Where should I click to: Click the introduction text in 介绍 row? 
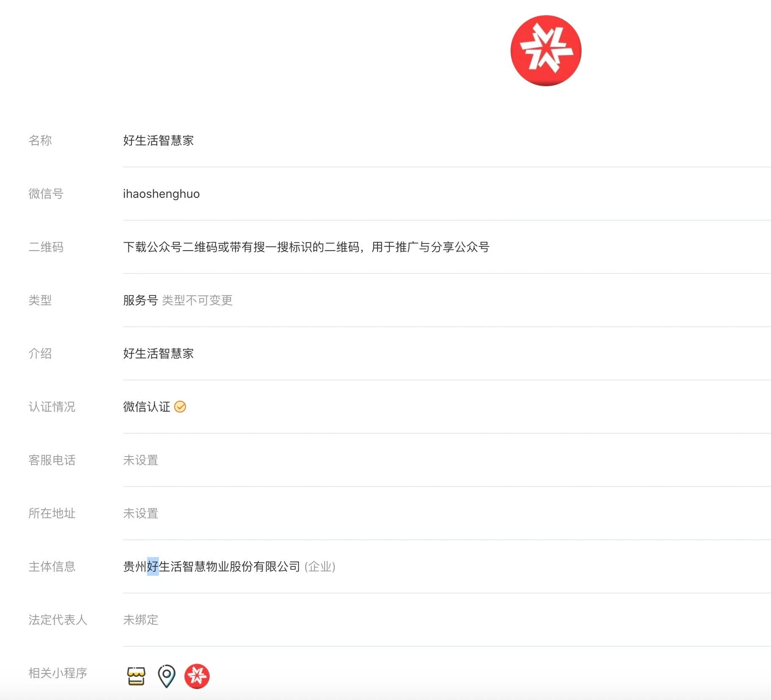pyautogui.click(x=159, y=353)
